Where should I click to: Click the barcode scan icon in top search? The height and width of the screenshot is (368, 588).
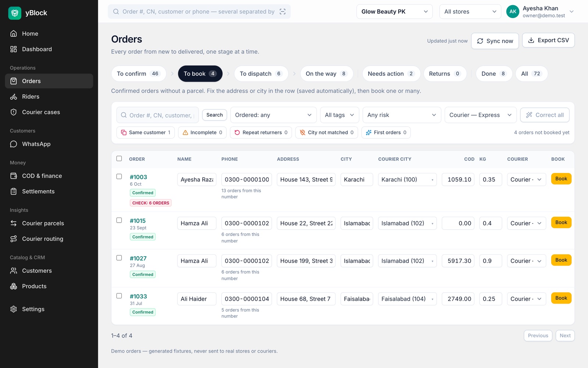tap(283, 11)
